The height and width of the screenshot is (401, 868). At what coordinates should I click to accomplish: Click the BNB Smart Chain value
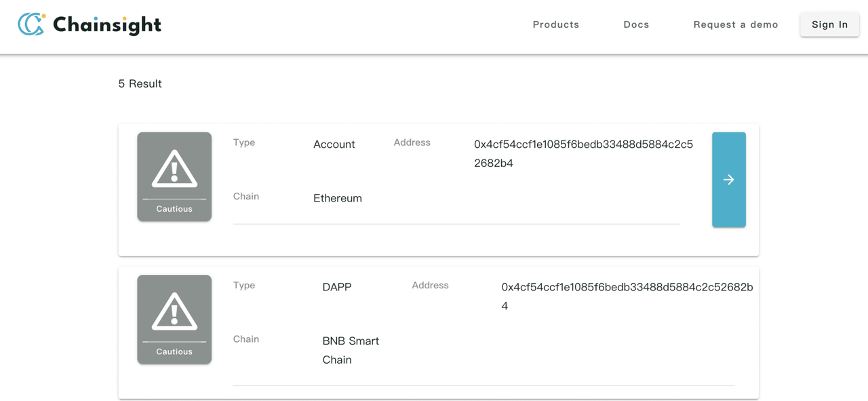(x=350, y=350)
